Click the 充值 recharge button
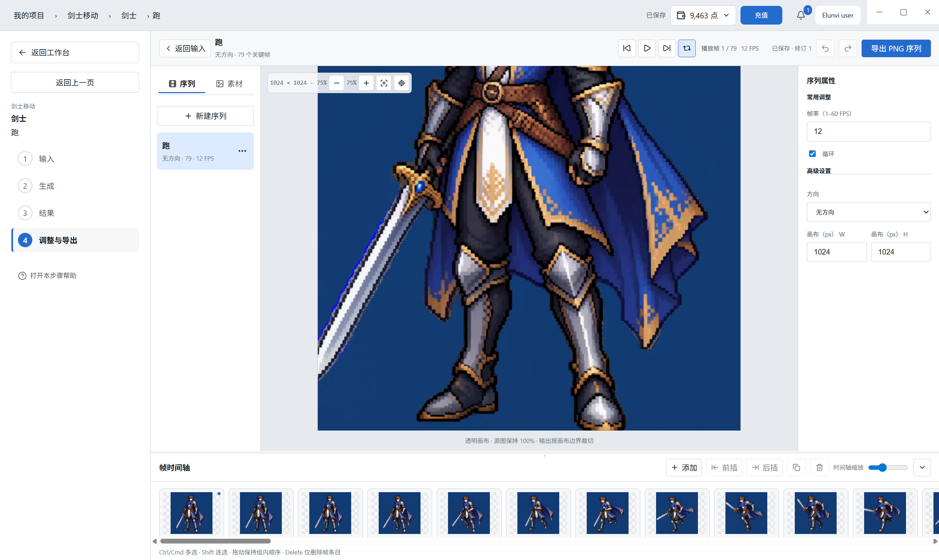Screen dimensions: 939x560 [x=761, y=15]
